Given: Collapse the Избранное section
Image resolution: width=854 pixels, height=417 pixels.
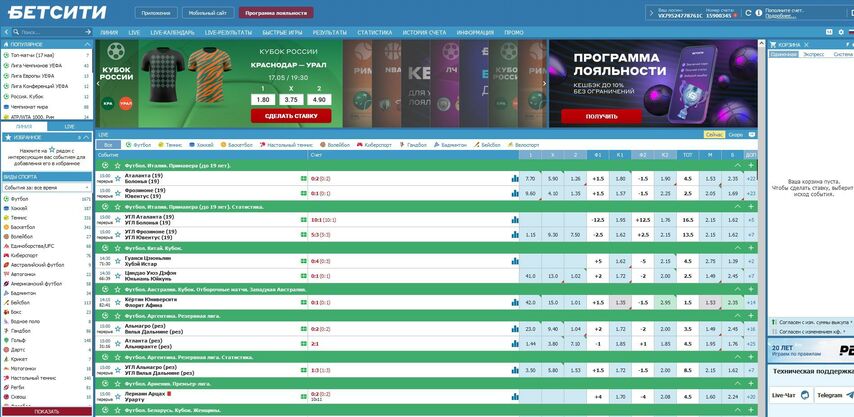Looking at the screenshot, I should point(87,138).
